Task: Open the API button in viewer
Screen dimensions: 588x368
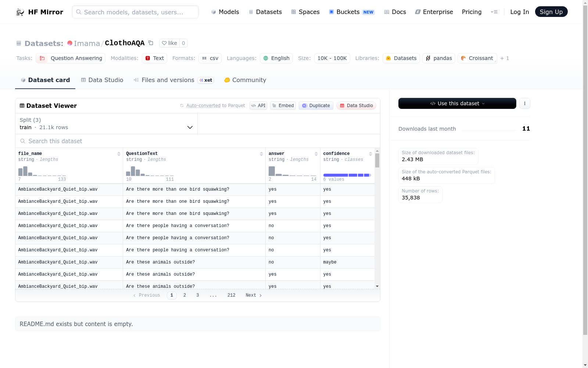Action: click(258, 106)
